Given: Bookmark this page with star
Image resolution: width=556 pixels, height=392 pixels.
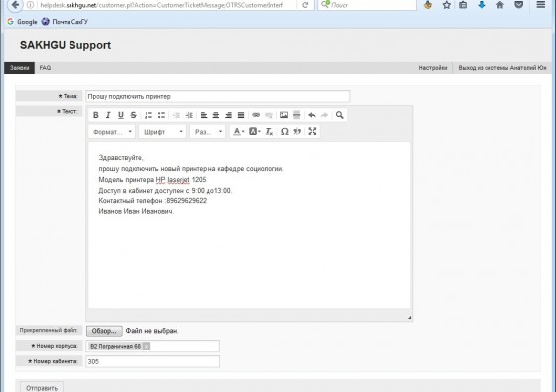Looking at the screenshot, I should click(x=447, y=5).
